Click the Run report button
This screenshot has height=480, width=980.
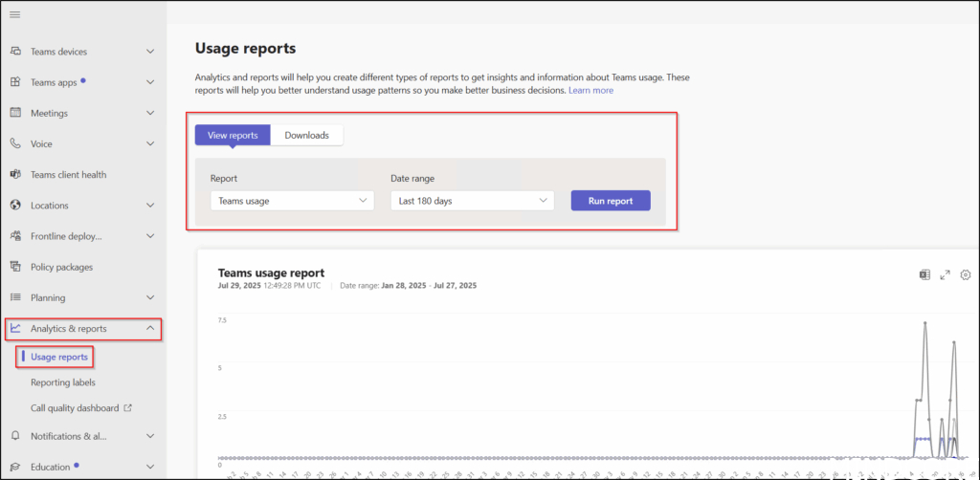(x=611, y=201)
